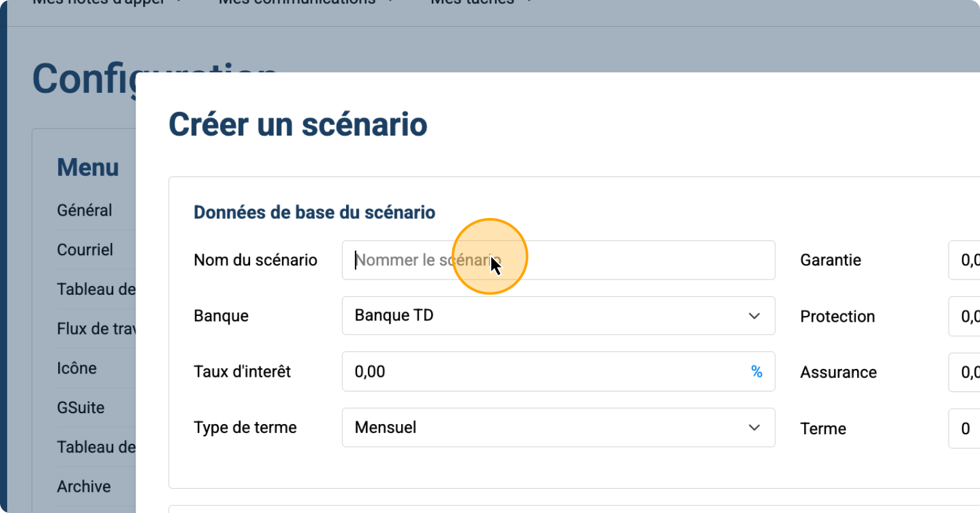Click Tableau de item just below Courriel
The width and height of the screenshot is (980, 513).
coord(96,290)
